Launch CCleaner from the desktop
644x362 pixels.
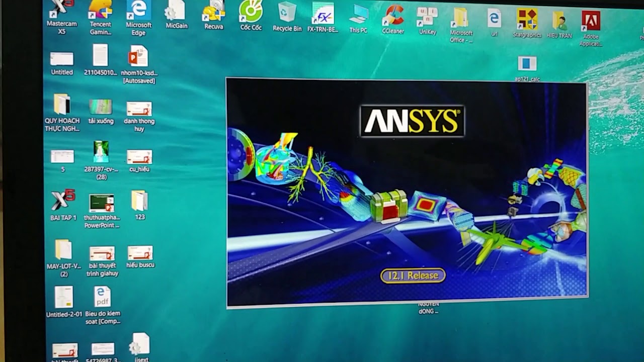393,19
